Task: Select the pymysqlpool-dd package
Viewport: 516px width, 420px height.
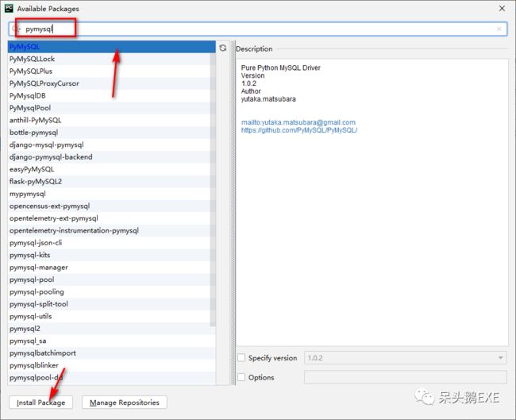Action: (112, 378)
